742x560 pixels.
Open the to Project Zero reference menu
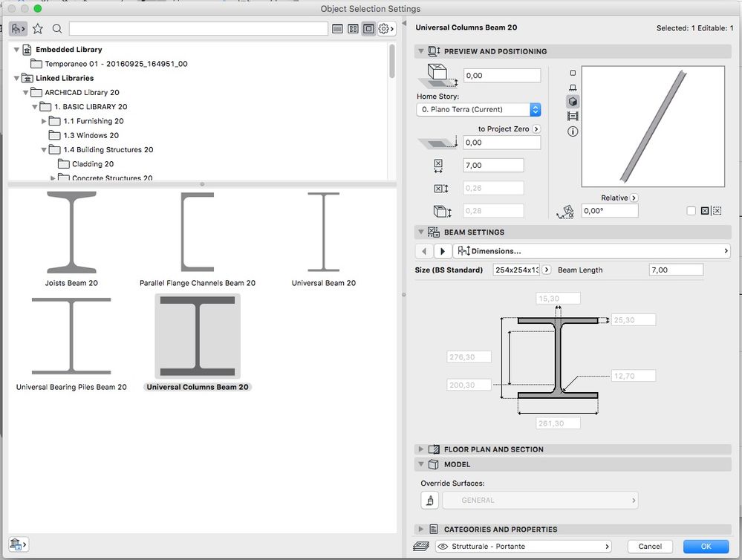pos(536,128)
